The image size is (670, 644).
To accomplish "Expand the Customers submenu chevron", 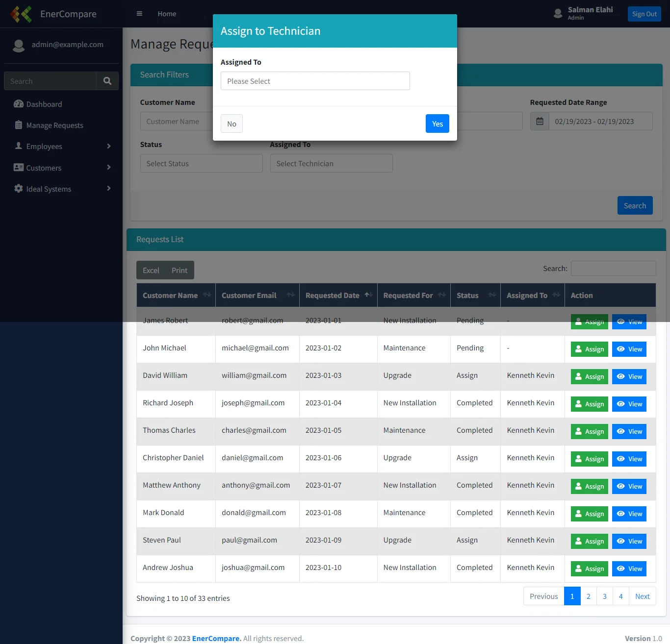I will click(109, 168).
